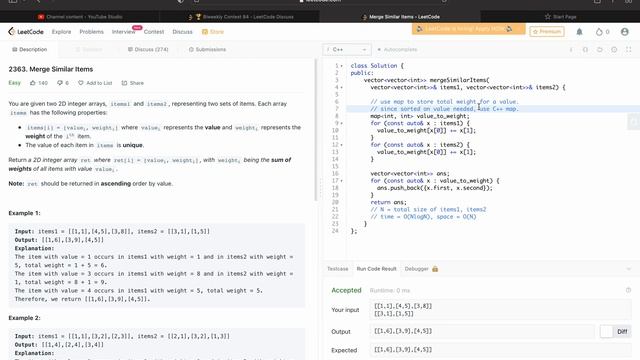The height and width of the screenshot is (360, 640).
Task: Fold the for loop at line 12
Action: pyautogui.click(x=342, y=145)
